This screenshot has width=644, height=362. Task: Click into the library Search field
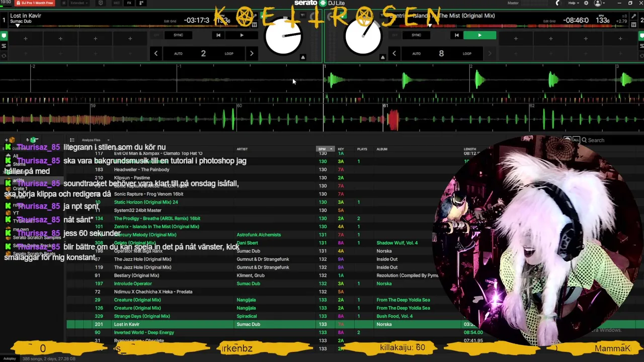611,140
